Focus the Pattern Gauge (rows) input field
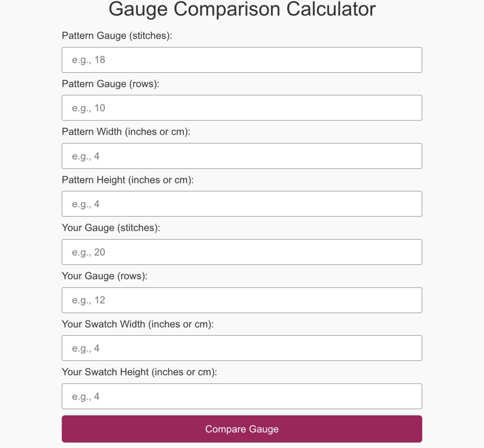 tap(242, 108)
